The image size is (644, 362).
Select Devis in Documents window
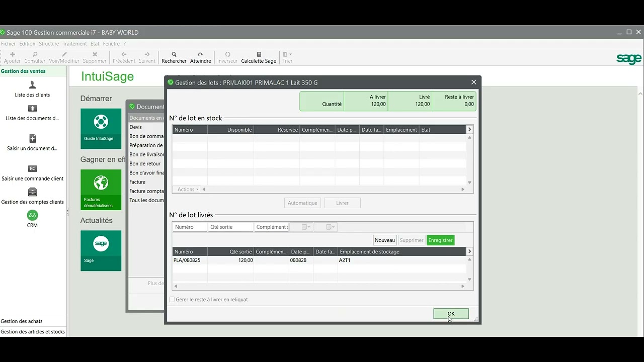136,127
